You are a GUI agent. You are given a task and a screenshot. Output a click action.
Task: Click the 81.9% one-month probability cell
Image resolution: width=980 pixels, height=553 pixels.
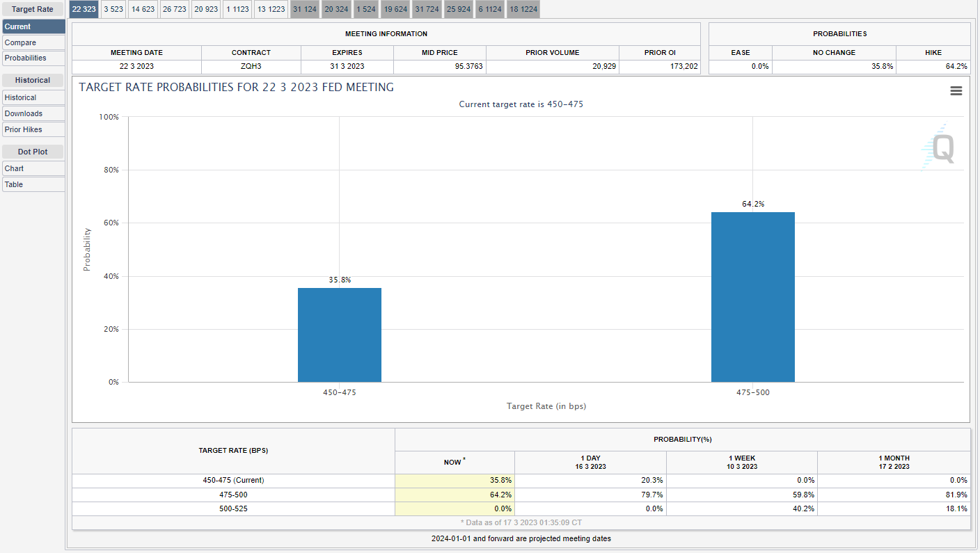[894, 495]
